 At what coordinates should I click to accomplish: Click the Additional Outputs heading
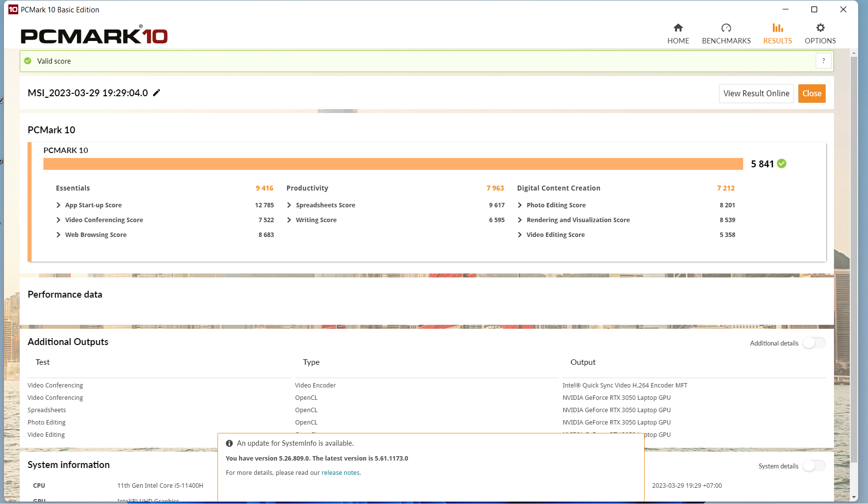[68, 342]
